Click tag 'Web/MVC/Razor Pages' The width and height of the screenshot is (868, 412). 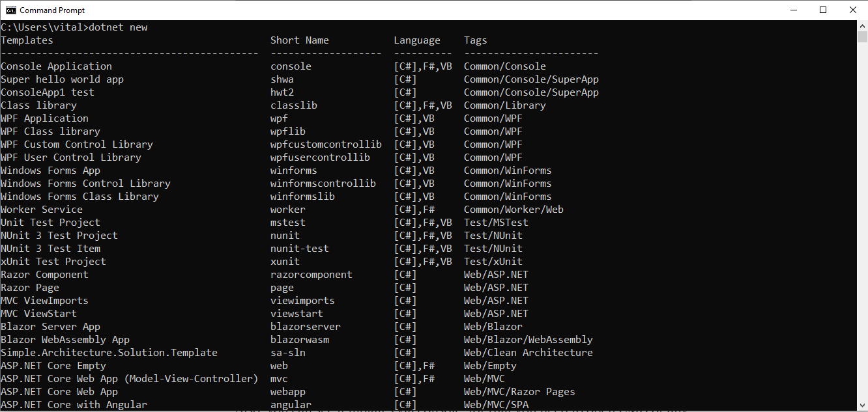[519, 392]
